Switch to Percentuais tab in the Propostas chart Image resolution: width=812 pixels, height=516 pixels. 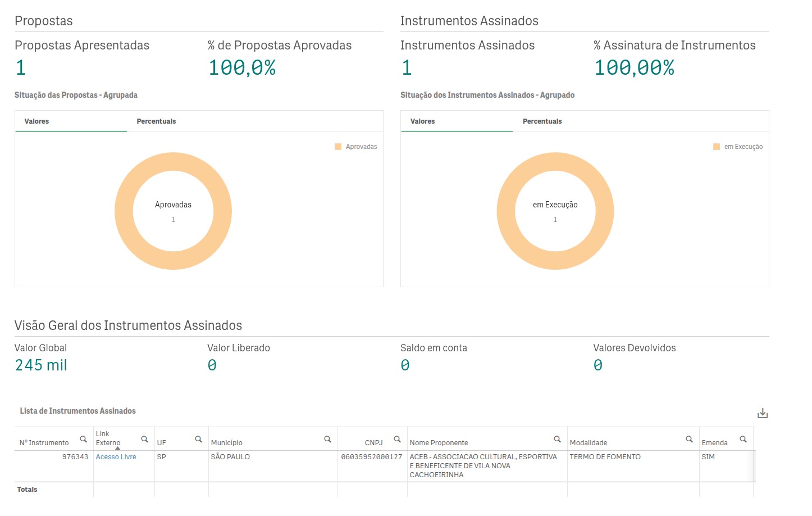(x=156, y=121)
